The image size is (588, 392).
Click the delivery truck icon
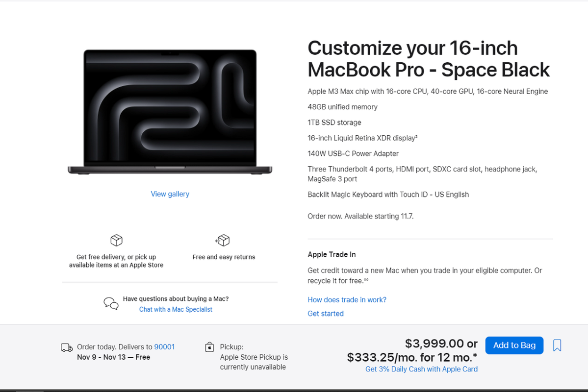[67, 347]
